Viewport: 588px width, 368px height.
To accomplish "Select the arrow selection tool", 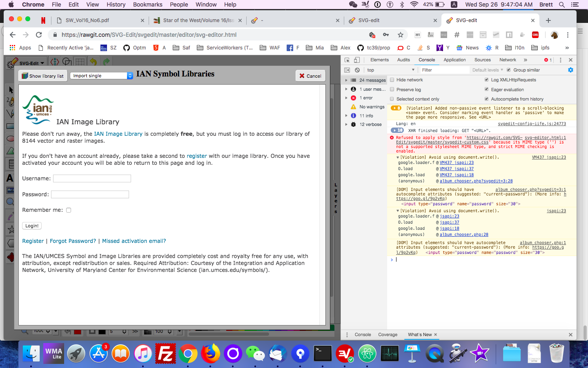I will tap(10, 89).
